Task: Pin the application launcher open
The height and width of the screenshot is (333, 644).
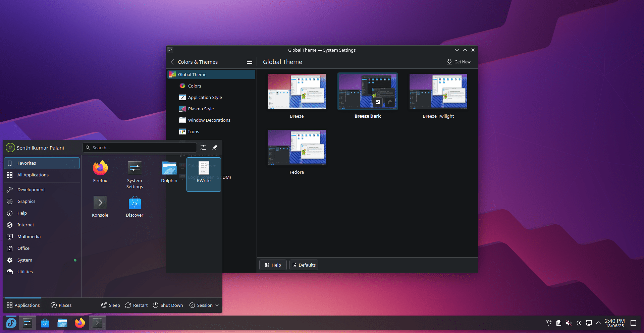Action: pyautogui.click(x=215, y=148)
